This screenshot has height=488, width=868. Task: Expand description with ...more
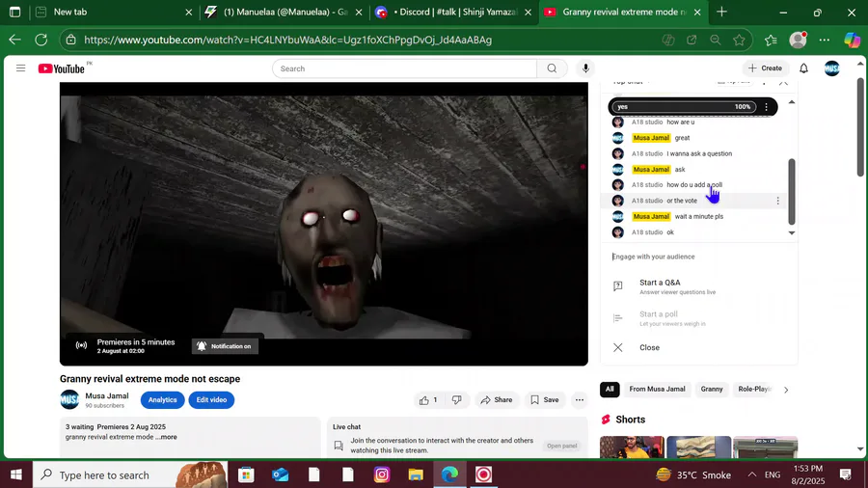pyautogui.click(x=166, y=437)
